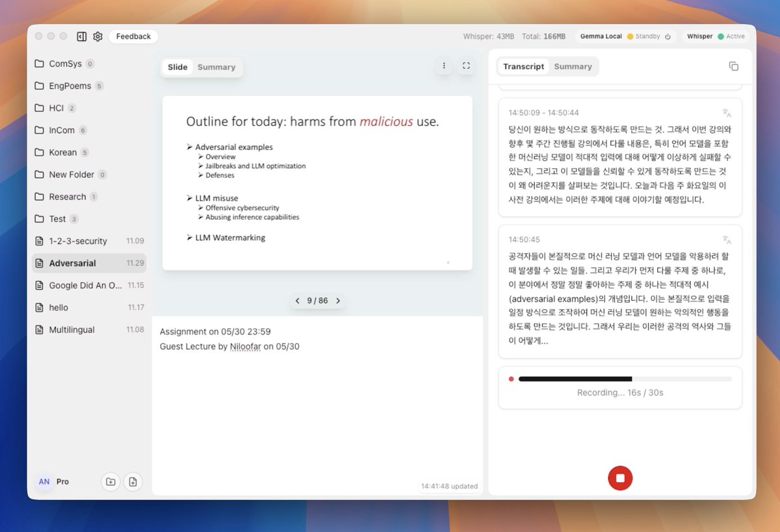
Task: Click the AN user avatar
Action: click(44, 481)
